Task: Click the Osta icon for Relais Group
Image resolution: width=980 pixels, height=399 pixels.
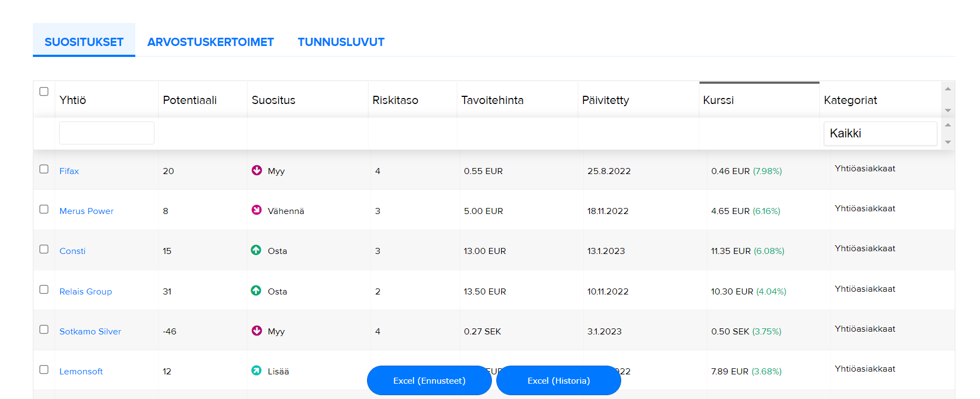Action: (x=256, y=291)
